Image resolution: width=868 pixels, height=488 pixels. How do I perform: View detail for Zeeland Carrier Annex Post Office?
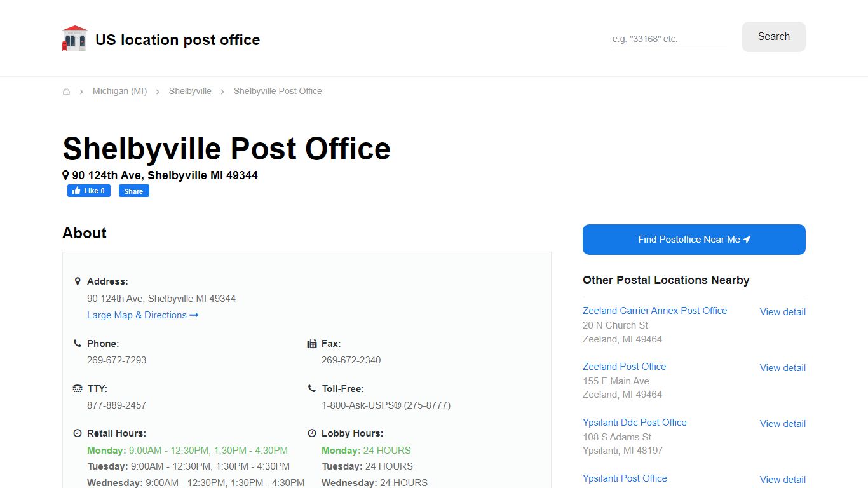tap(783, 312)
